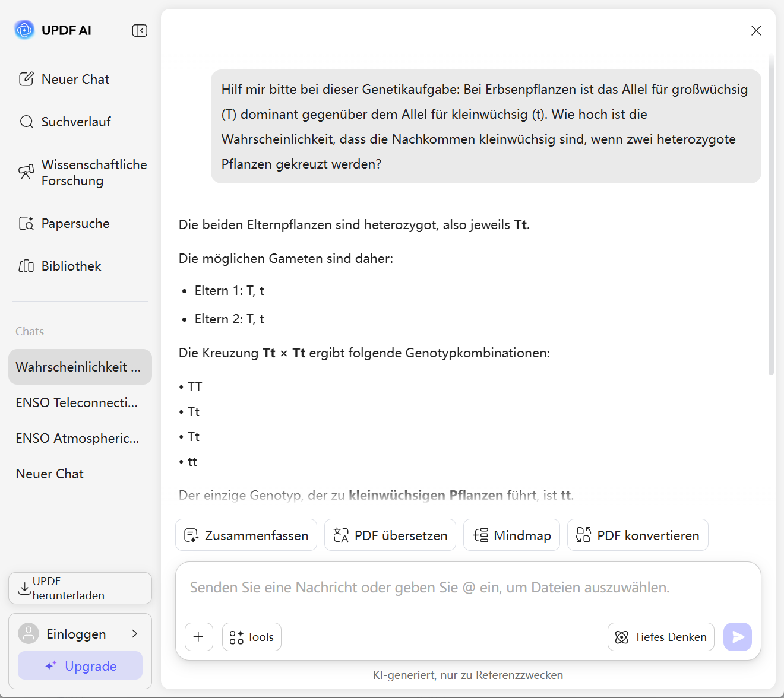Click the summarize icon in Zusammenfassen
The width and height of the screenshot is (784, 698).
pos(191,535)
